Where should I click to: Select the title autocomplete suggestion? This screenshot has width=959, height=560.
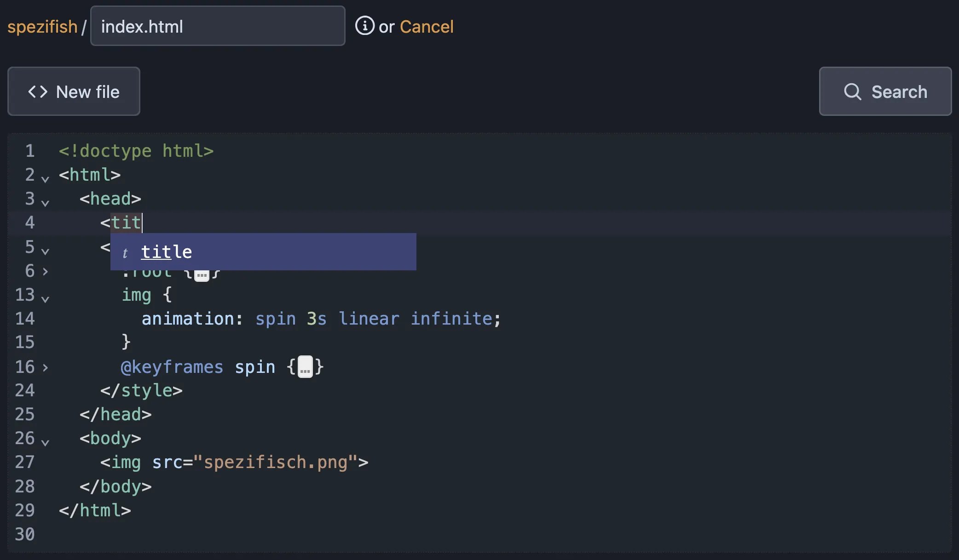click(167, 251)
